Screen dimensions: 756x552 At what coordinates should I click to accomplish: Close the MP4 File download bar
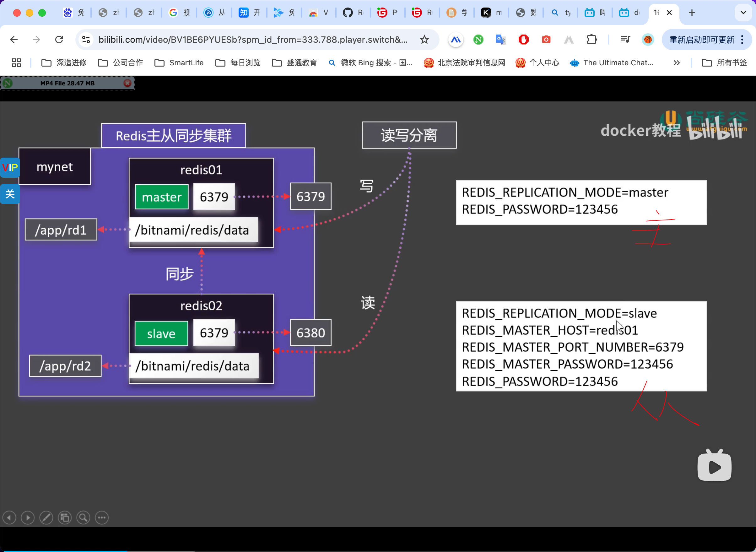(127, 83)
